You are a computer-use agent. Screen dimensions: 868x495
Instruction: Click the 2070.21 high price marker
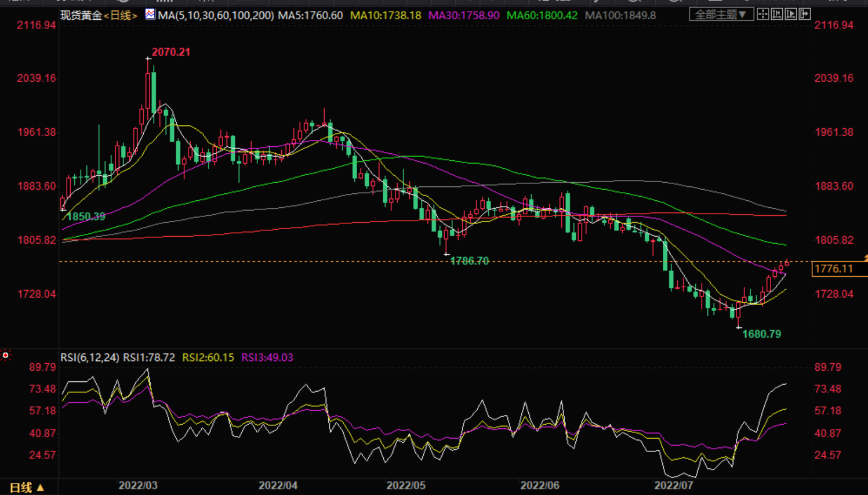pos(171,52)
